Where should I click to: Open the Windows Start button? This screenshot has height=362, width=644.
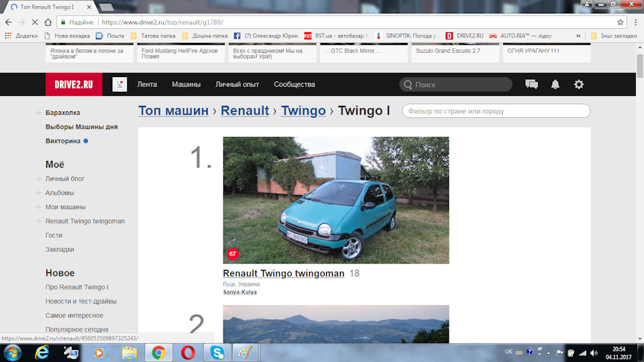[x=12, y=353]
